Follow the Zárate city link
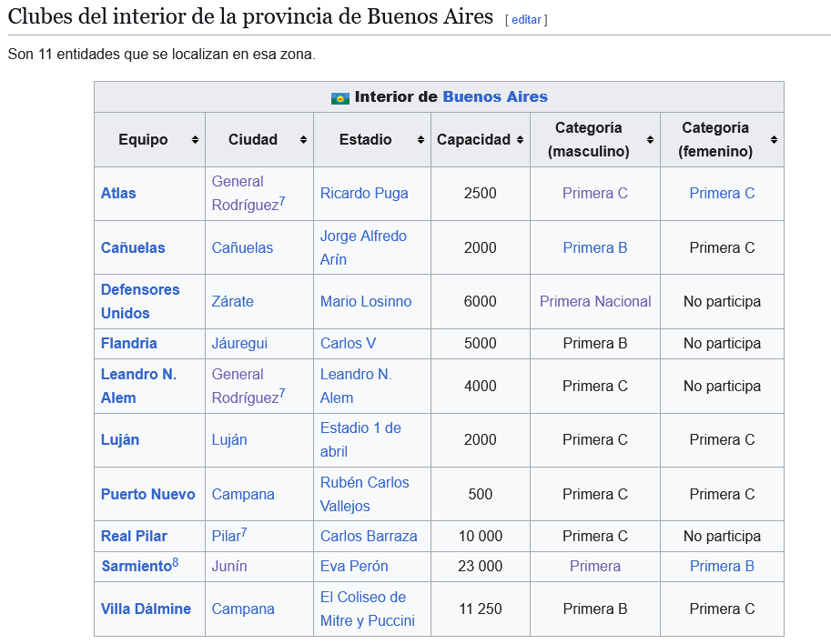The width and height of the screenshot is (831, 644). (x=232, y=301)
